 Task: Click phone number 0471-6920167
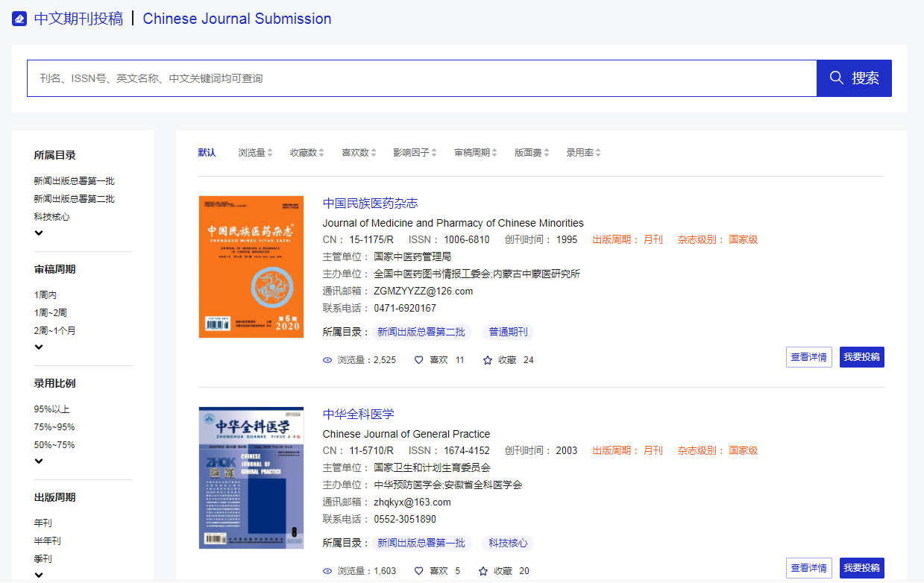point(405,309)
